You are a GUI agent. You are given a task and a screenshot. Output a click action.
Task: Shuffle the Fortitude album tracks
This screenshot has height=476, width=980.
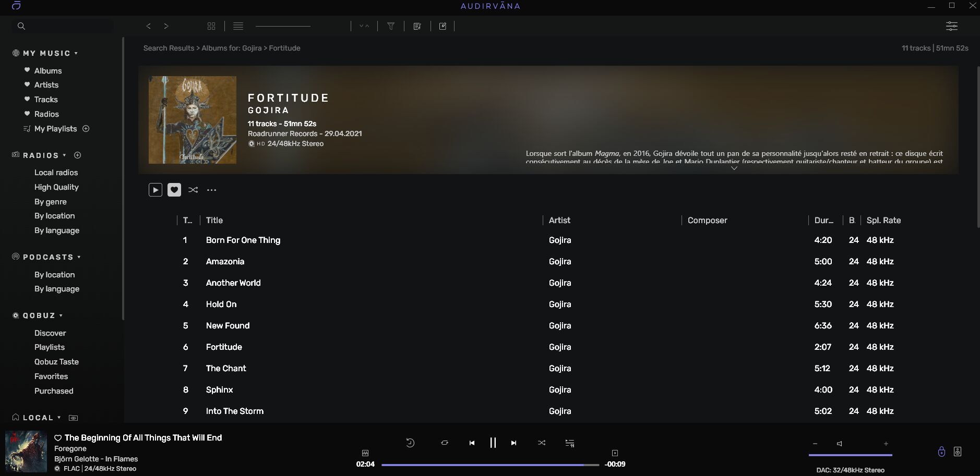pyautogui.click(x=193, y=190)
